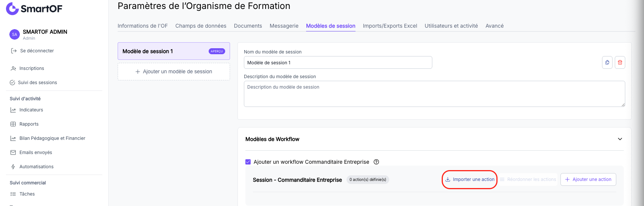Open the Informations de l'OF tab
This screenshot has height=206, width=644.
143,26
